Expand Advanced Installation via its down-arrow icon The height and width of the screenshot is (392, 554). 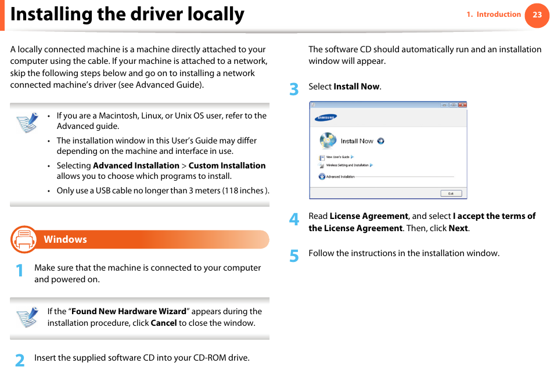tap(322, 177)
